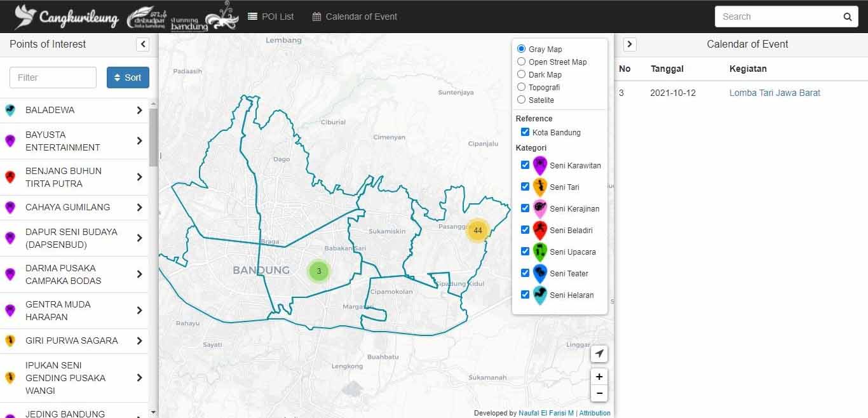Disable the Seni Tari category checkbox
This screenshot has width=868, height=418.
[525, 187]
